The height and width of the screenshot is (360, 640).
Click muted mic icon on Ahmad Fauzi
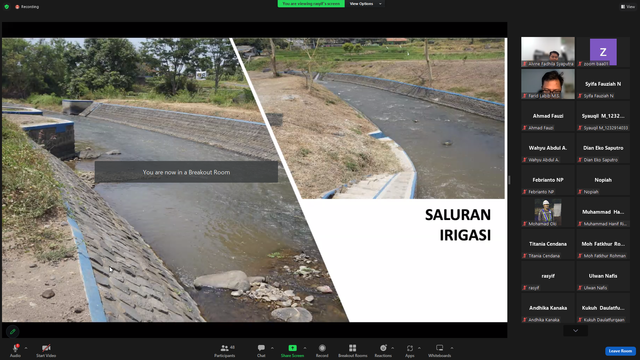point(525,128)
